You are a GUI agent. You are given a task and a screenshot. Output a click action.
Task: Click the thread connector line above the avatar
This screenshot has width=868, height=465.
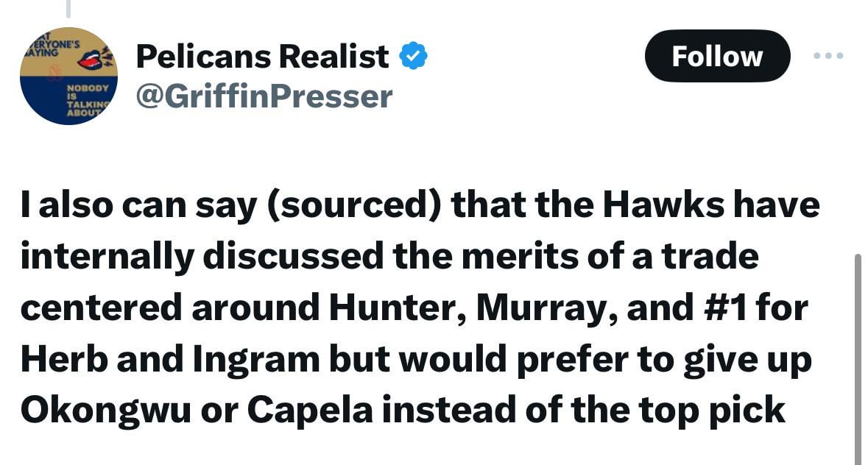[x=68, y=7]
